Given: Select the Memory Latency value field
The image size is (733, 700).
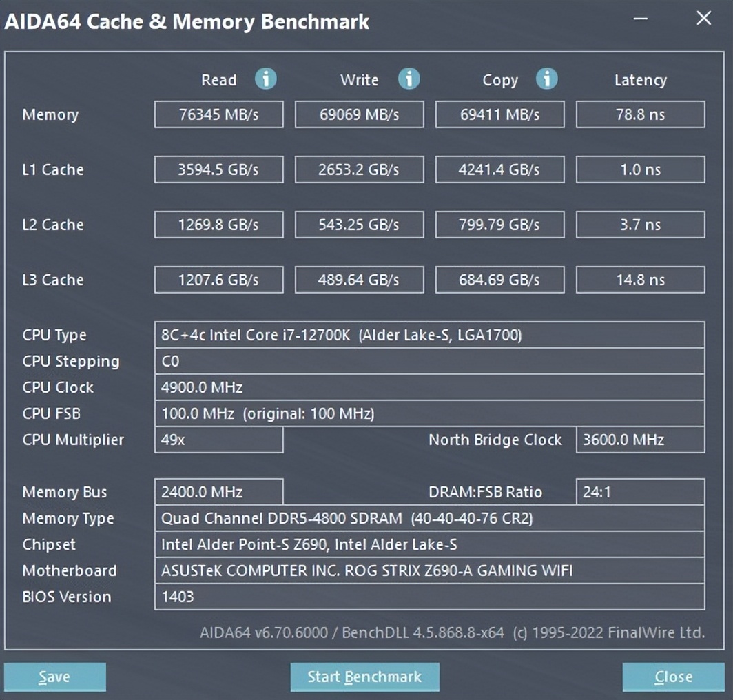Looking at the screenshot, I should click(640, 114).
